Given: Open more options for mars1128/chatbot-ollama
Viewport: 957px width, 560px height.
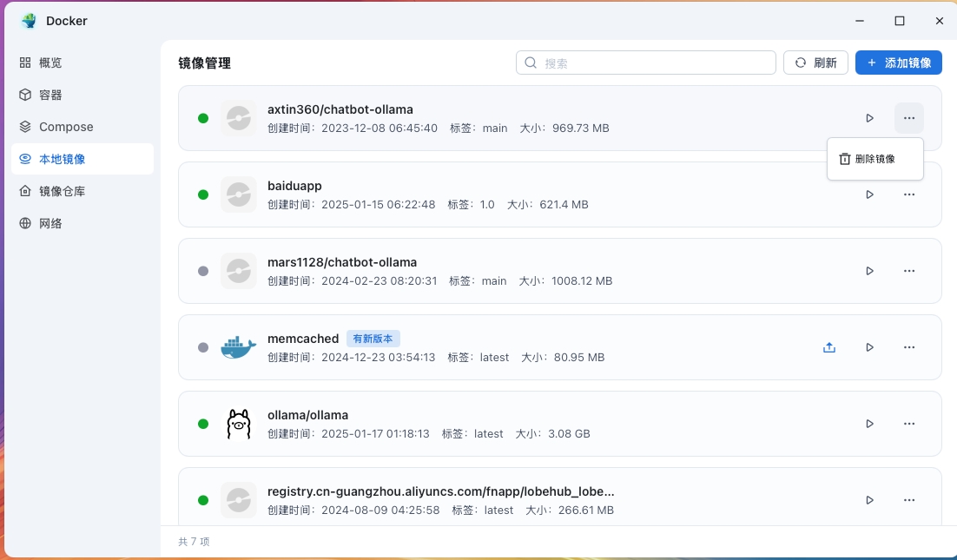Looking at the screenshot, I should 908,271.
